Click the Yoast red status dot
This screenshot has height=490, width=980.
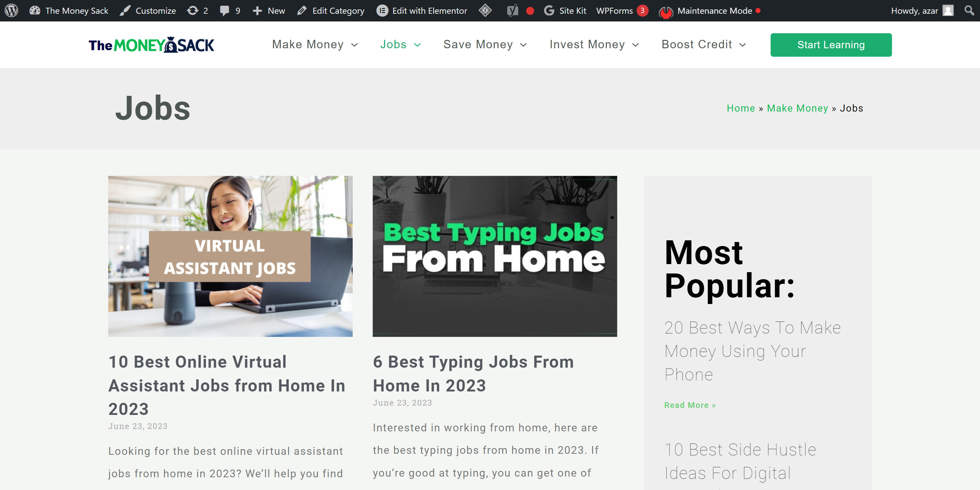(530, 11)
